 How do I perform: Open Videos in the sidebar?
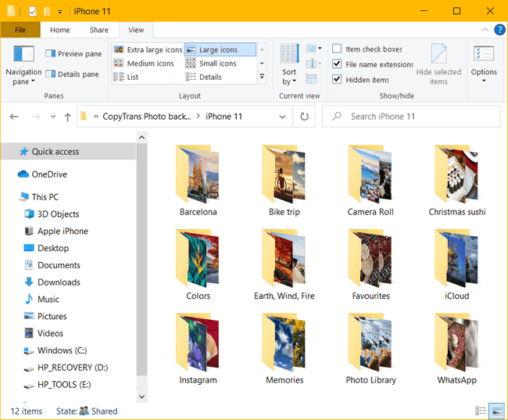[44, 333]
